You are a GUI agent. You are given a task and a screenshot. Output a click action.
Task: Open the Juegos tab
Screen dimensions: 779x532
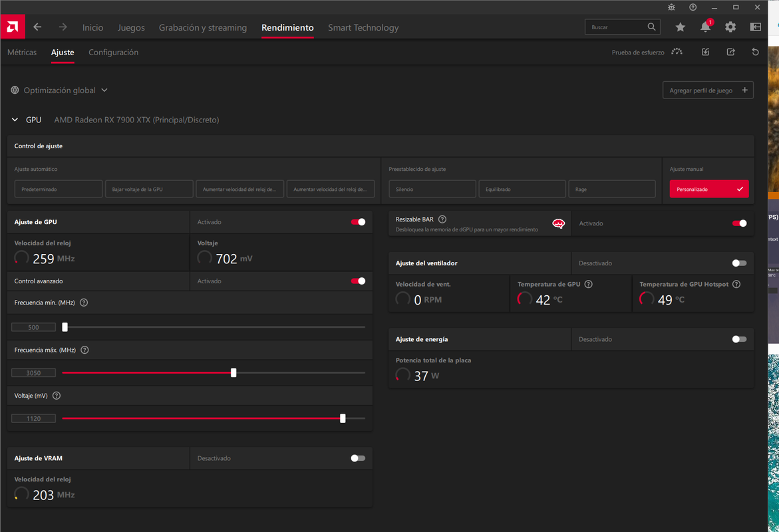click(x=131, y=28)
